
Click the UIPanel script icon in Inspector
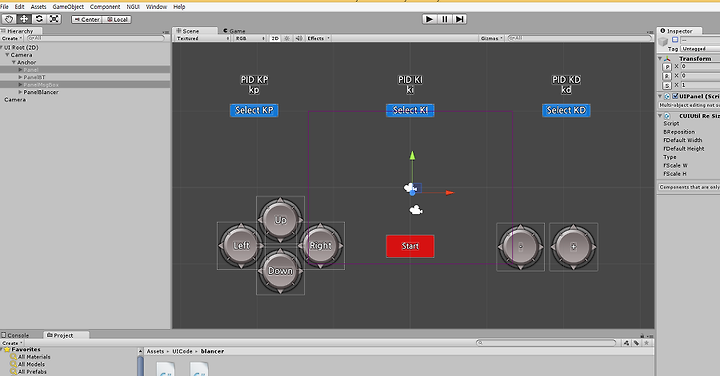point(667,96)
